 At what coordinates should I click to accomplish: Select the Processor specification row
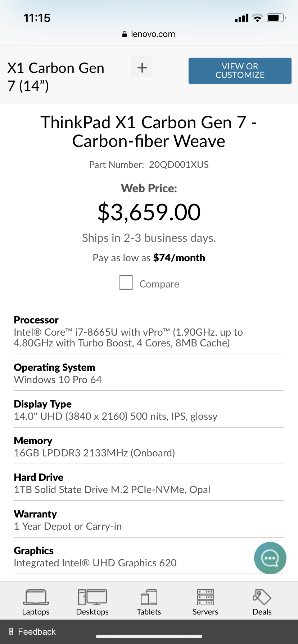coord(149,331)
